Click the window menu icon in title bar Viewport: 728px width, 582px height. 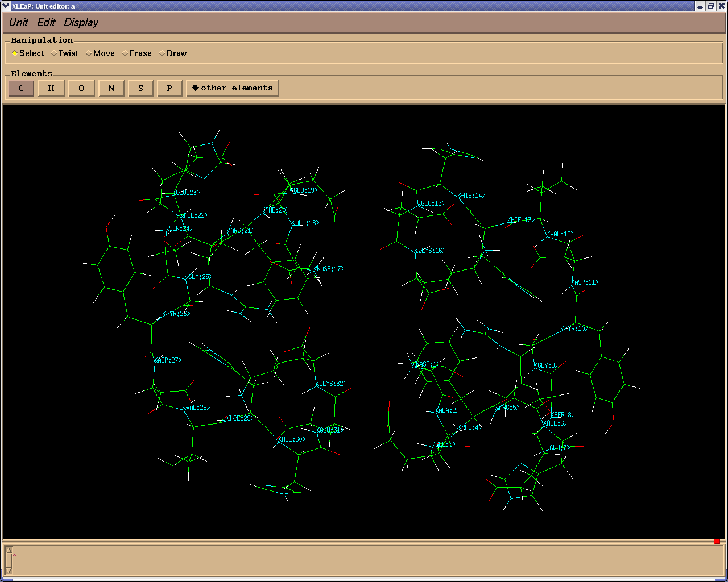[x=6, y=6]
